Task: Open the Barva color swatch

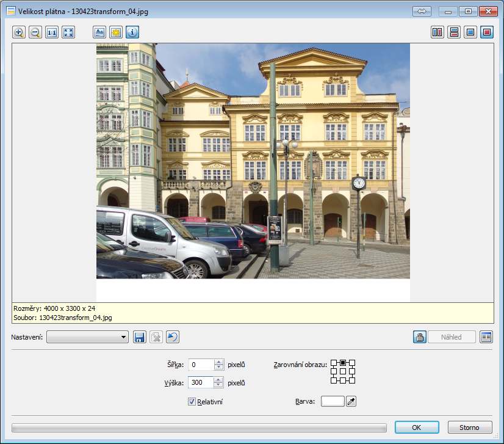Action: 333,401
